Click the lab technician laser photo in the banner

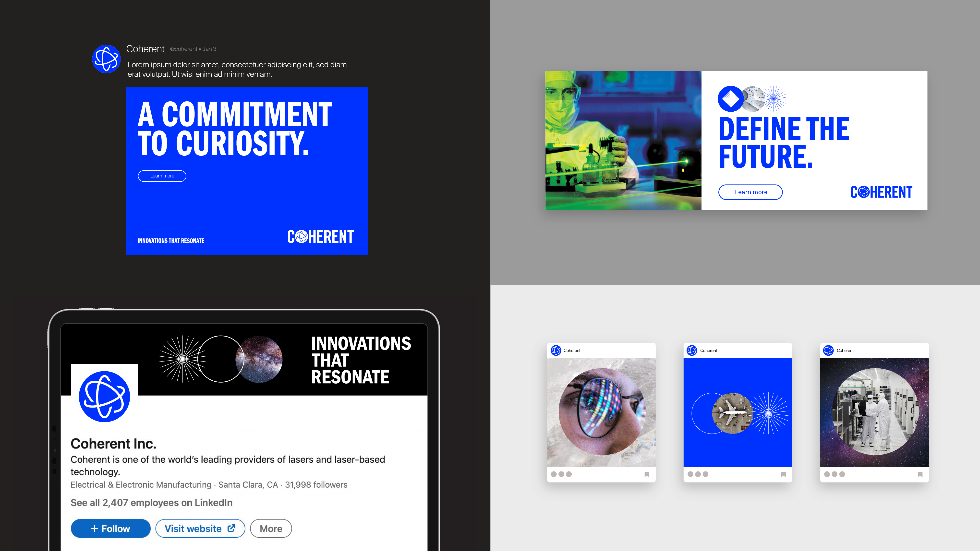click(623, 140)
